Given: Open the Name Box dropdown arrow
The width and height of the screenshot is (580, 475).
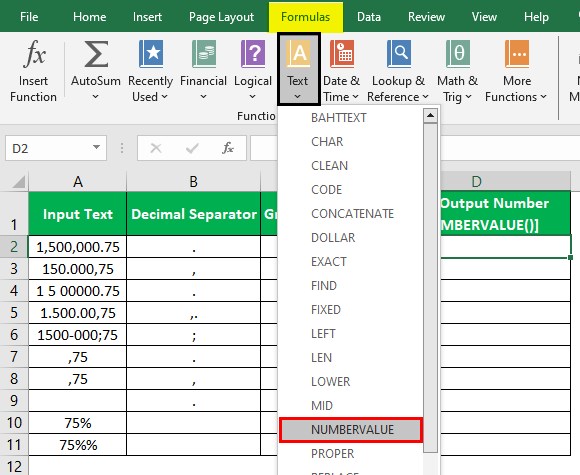Looking at the screenshot, I should click(x=97, y=147).
